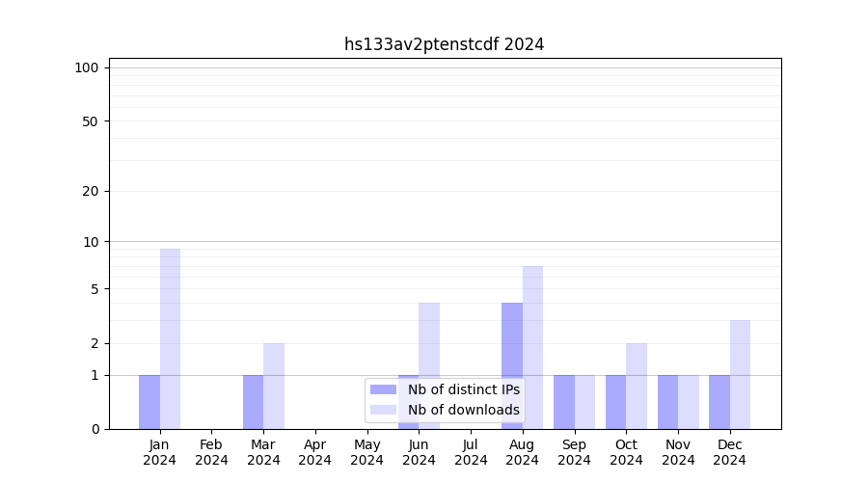Viewport: 868px width, 482px height.
Task: Click the chart title hs133av2ptenstcdf 2024
Action: click(444, 44)
